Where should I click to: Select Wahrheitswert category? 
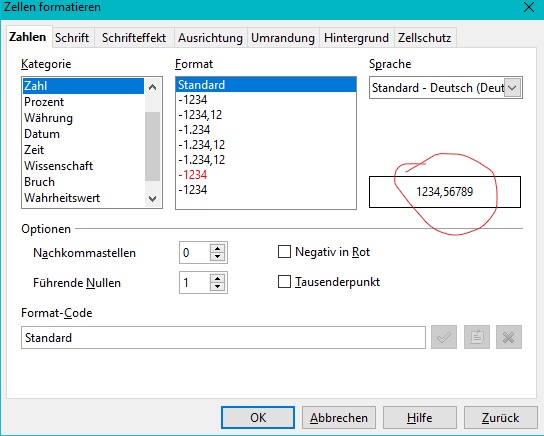(83, 198)
